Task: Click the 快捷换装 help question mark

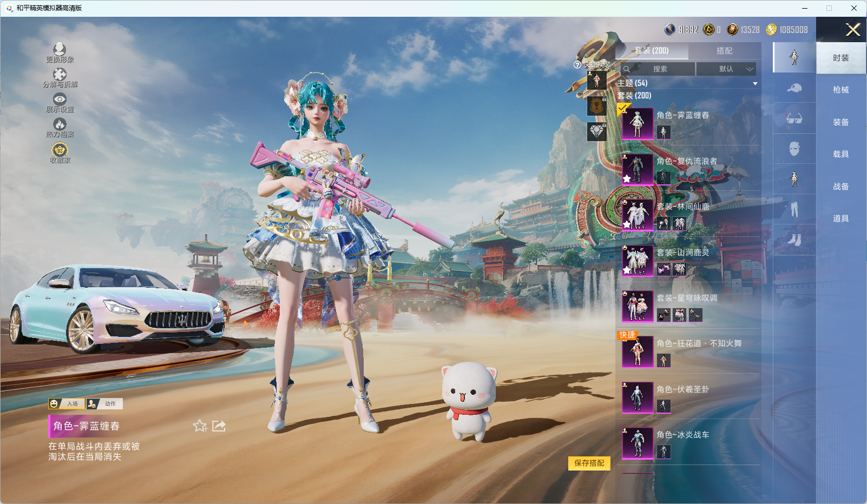Action: click(577, 65)
